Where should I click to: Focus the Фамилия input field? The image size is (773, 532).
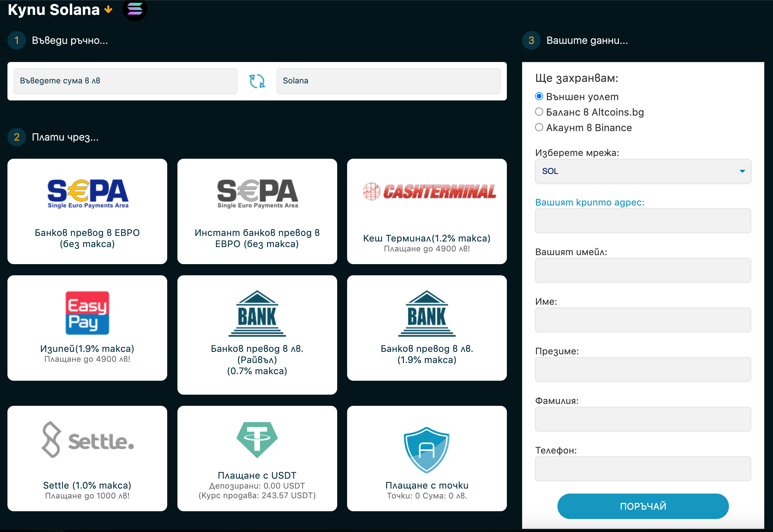(643, 419)
